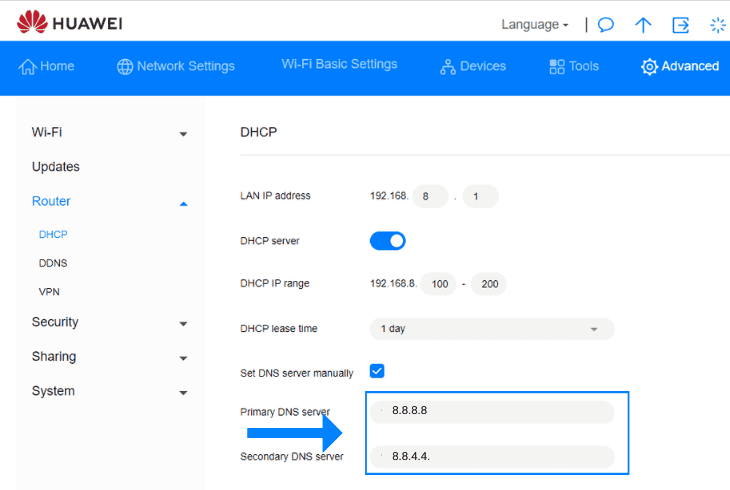Expand the System section arrow
730x490 pixels.
coord(183,393)
